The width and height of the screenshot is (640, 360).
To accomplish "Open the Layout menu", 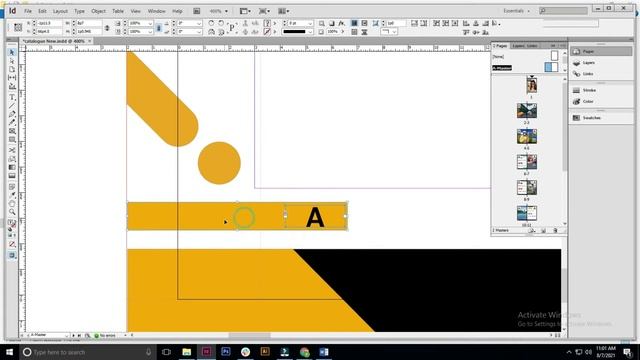I will [x=60, y=11].
